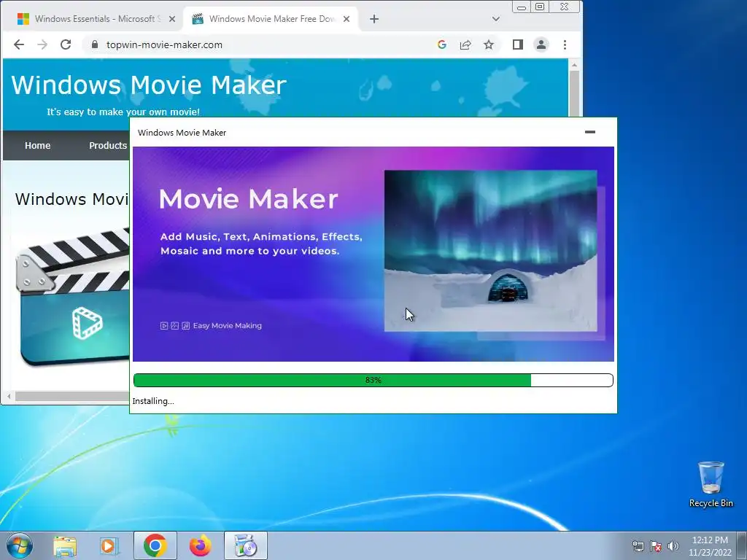Open Chrome's three-dot menu

coord(565,44)
